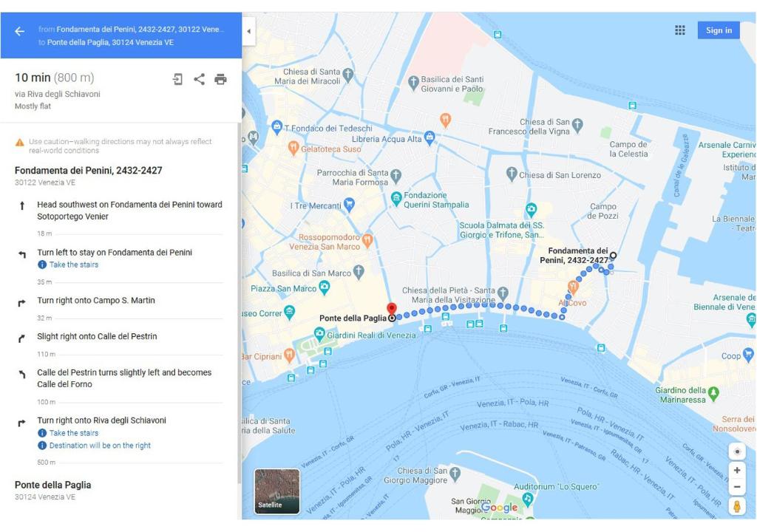Click the Sign in button

[719, 30]
